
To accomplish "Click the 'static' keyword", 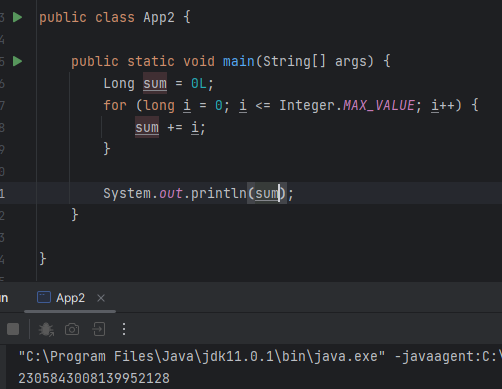I will tap(151, 61).
